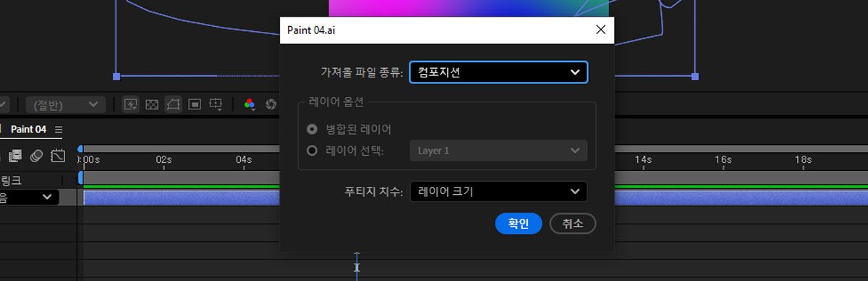This screenshot has width=868, height=281.
Task: Enable frame blending icon in timeline
Action: coord(15,155)
